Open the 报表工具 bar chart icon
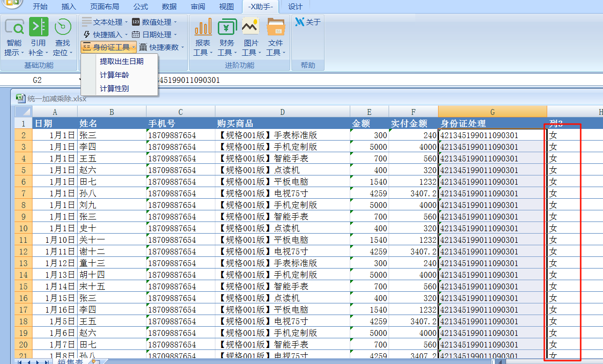Image resolution: width=603 pixels, height=364 pixels. tap(203, 27)
